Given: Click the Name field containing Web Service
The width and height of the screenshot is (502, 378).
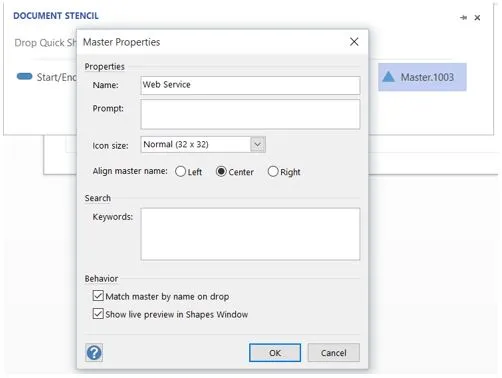Looking at the screenshot, I should (x=250, y=85).
